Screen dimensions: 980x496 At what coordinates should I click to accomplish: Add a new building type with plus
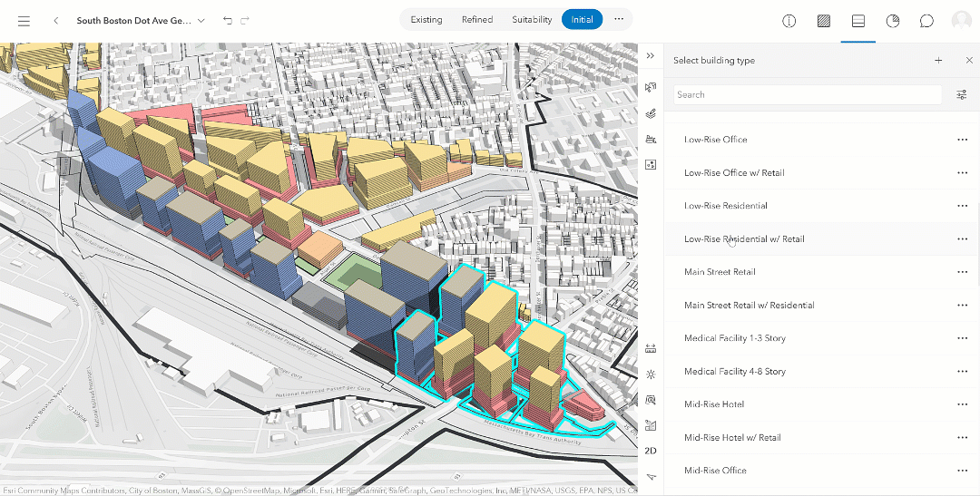click(x=938, y=61)
